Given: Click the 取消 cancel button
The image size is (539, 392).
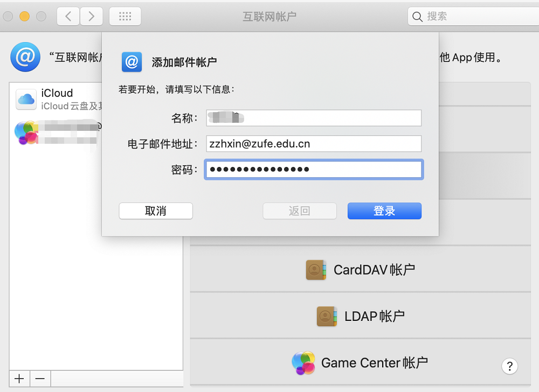Looking at the screenshot, I should [156, 211].
